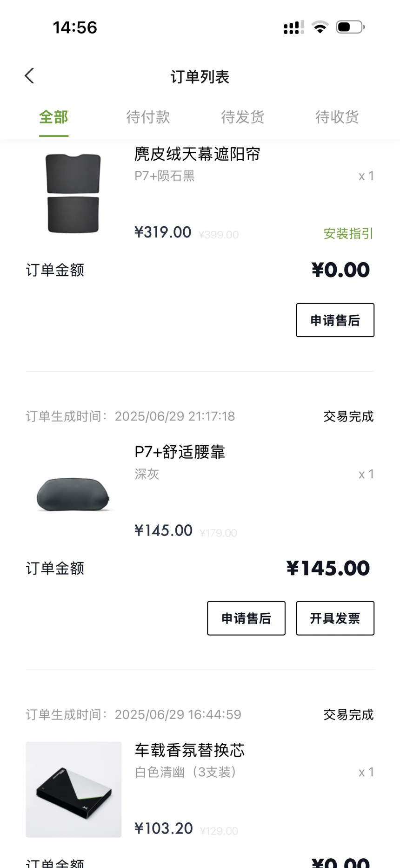Open the 麂皮绒天幕遮阳帘 product thumbnail
Screen dimensions: 400x868
tap(73, 193)
